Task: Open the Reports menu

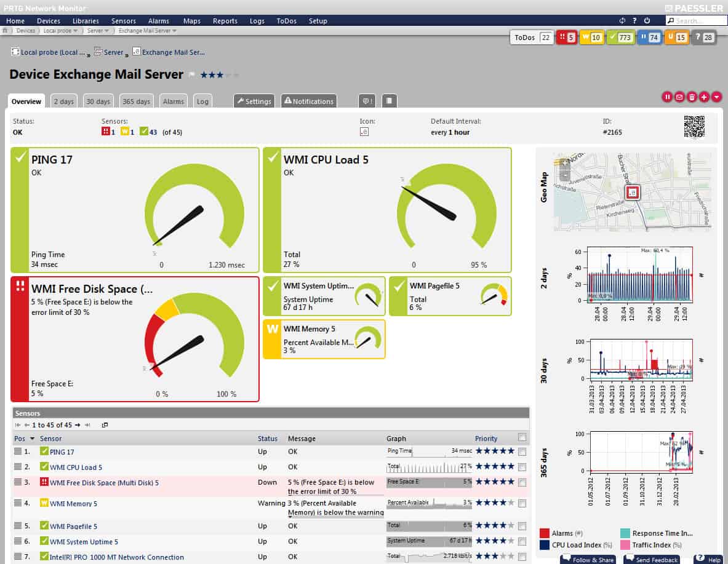Action: tap(225, 21)
